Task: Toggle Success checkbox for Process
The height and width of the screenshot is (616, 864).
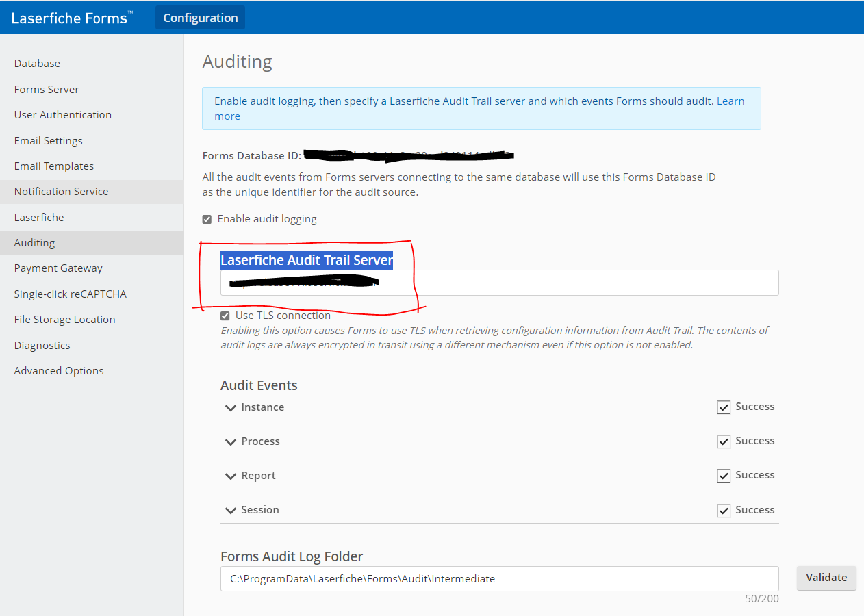Action: [724, 441]
